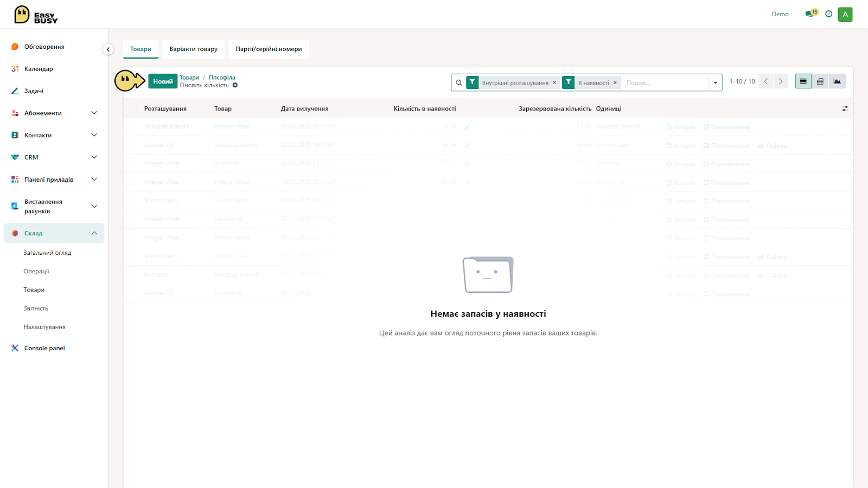Viewport: 868px width, 488px height.
Task: Open the search options dropdown arrow
Action: click(716, 83)
